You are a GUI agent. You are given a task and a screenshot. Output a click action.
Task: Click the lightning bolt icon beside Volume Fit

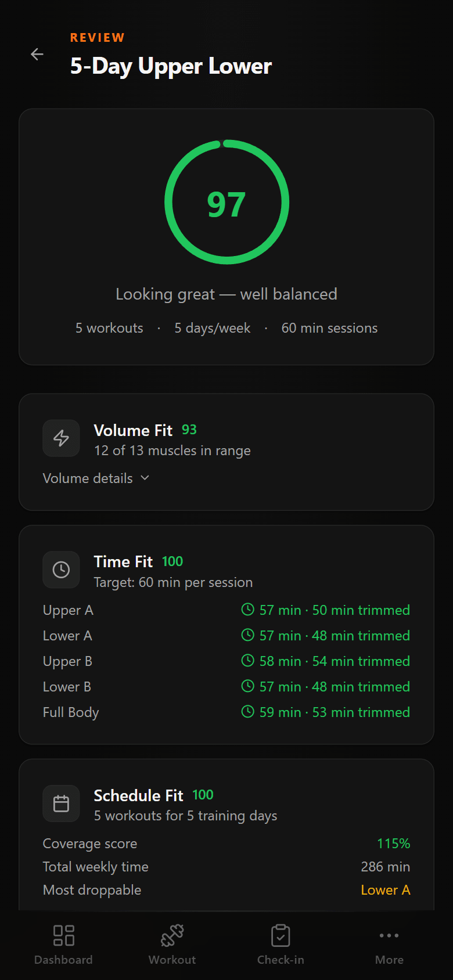tap(61, 438)
